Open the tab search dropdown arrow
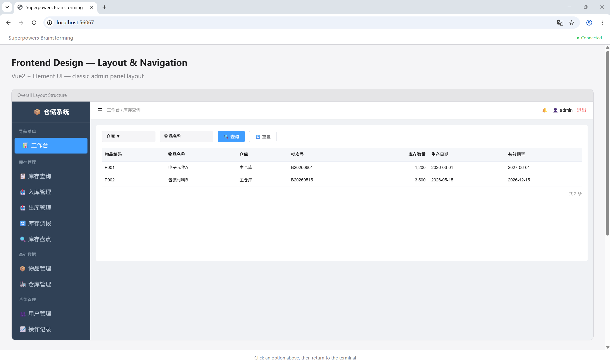Image resolution: width=610 pixels, height=364 pixels. (7, 7)
